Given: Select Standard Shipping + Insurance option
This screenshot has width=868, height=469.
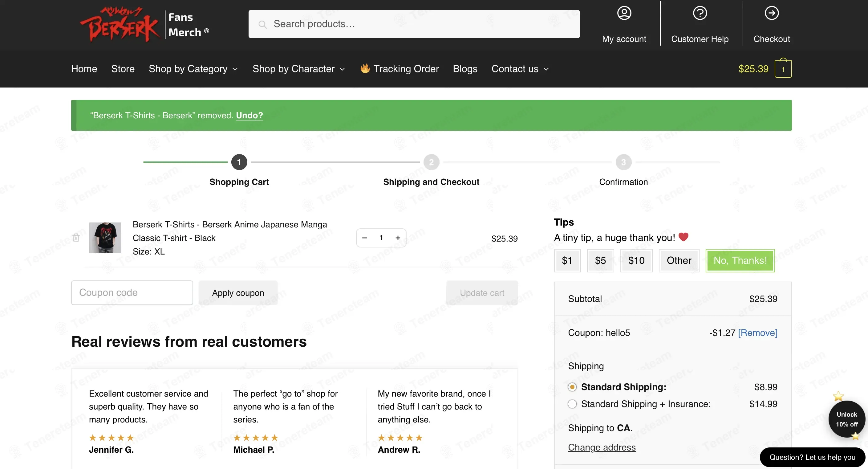Looking at the screenshot, I should pos(572,404).
